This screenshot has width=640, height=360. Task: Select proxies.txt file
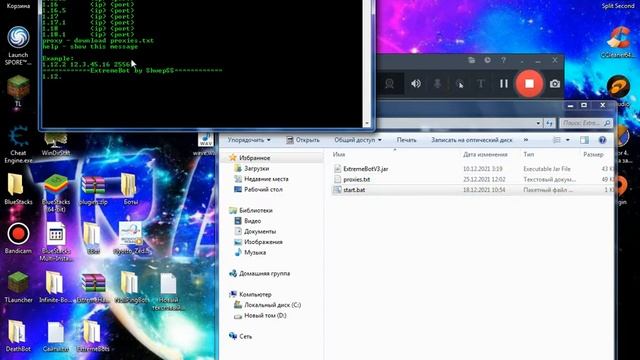point(356,179)
